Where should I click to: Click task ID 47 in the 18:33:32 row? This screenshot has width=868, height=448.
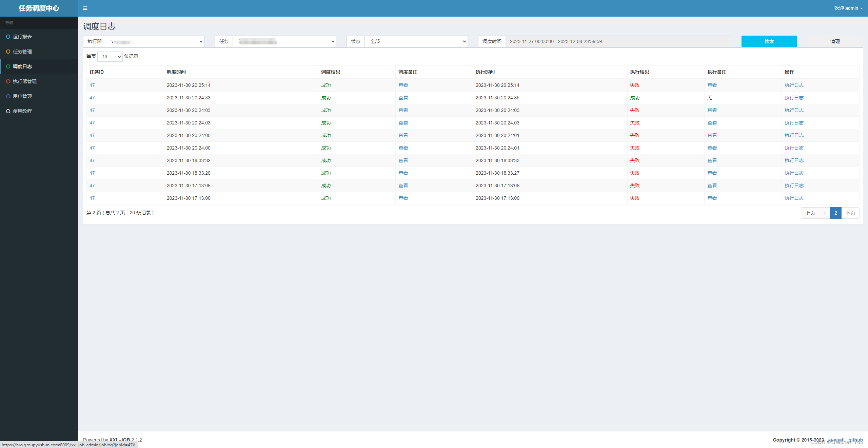92,160
